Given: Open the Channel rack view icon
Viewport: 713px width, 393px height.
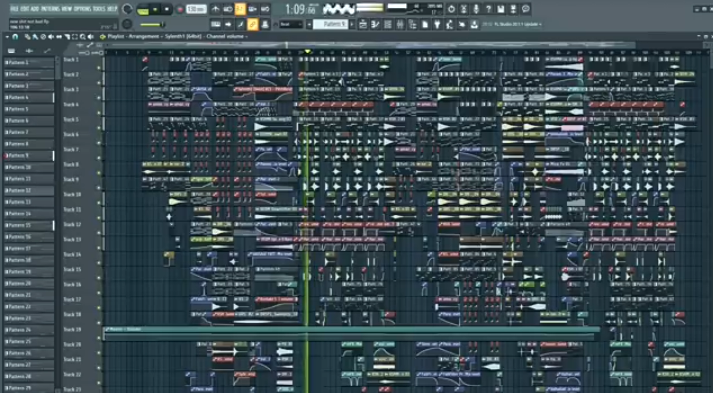Looking at the screenshot, I should coord(387,24).
